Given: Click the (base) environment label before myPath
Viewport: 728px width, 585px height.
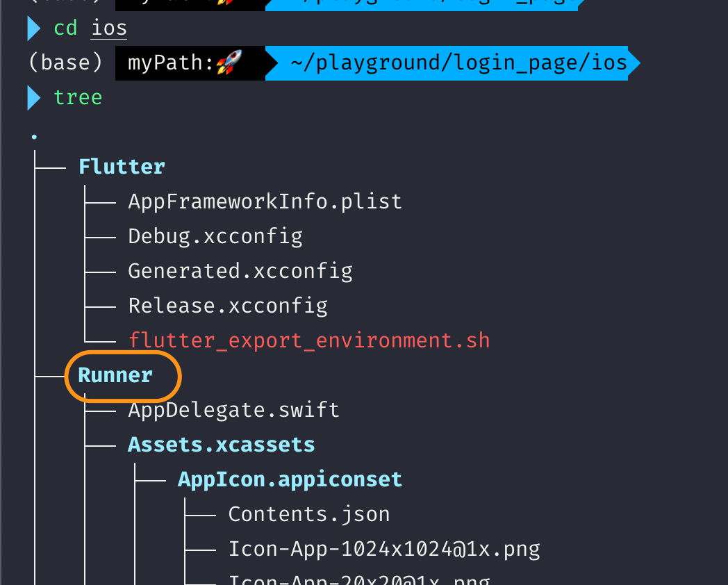Looking at the screenshot, I should click(65, 63).
